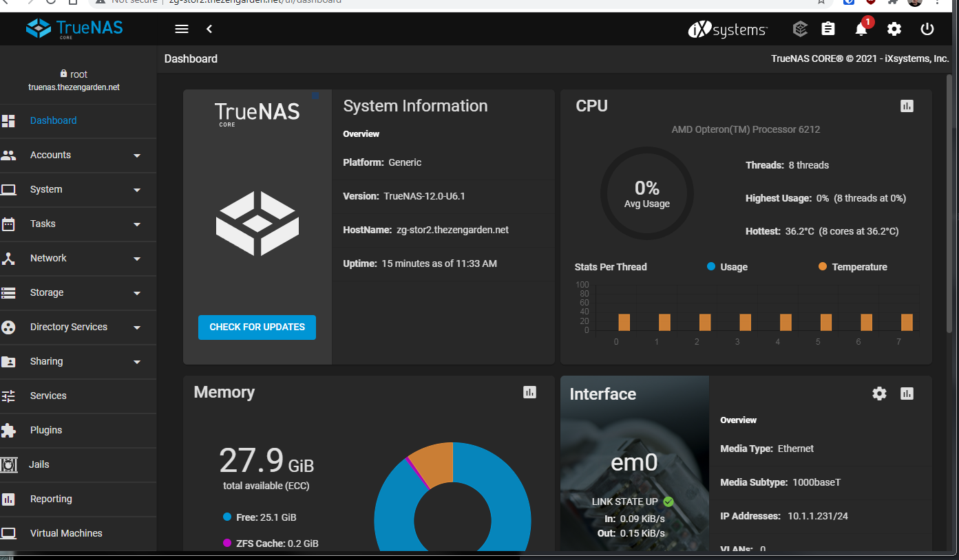959x560 pixels.
Task: Click the iXsystems logo
Action: tap(728, 30)
